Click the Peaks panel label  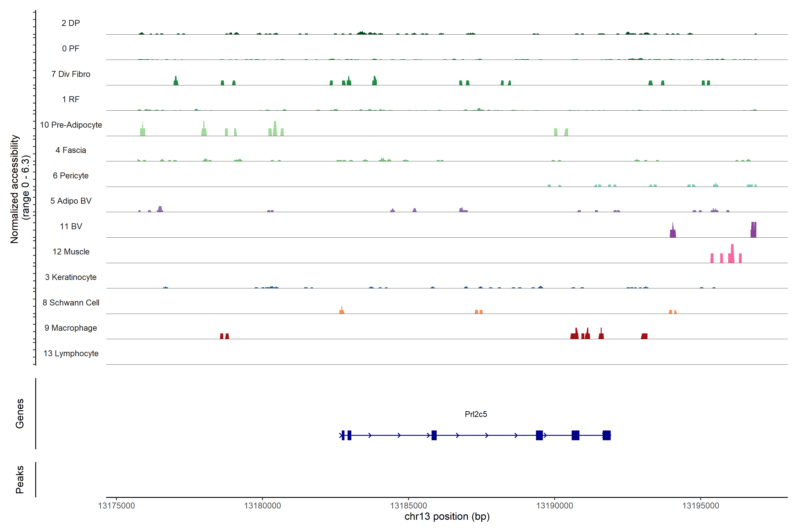coord(20,479)
